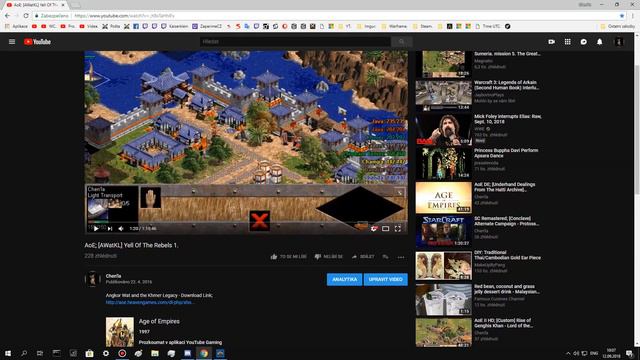Open the Aplikace bookmarks shortcut

tap(16, 26)
